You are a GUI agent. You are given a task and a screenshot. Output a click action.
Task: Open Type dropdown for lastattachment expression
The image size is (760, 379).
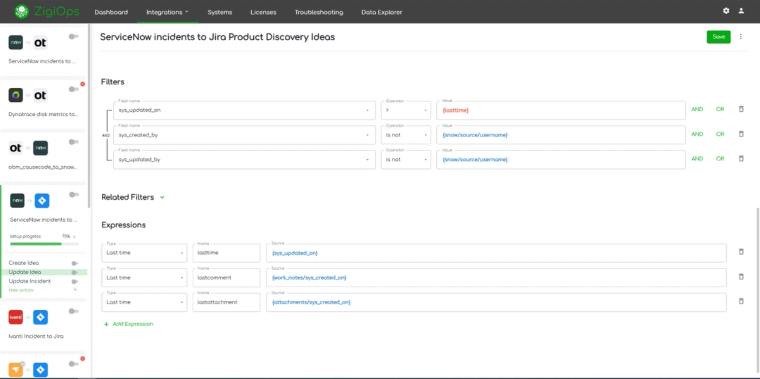coord(144,302)
